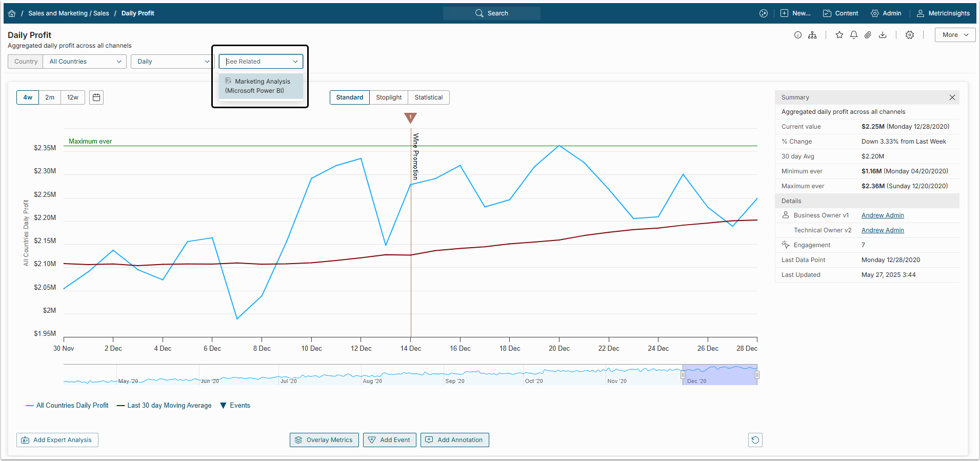Select the 12w time range

tap(73, 97)
